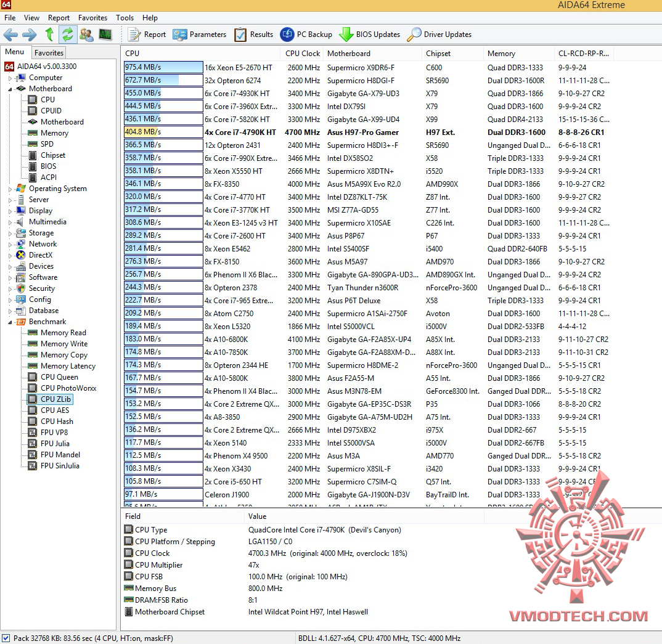The image size is (662, 644).
Task: Open the Report toolbar button
Action: (x=147, y=35)
